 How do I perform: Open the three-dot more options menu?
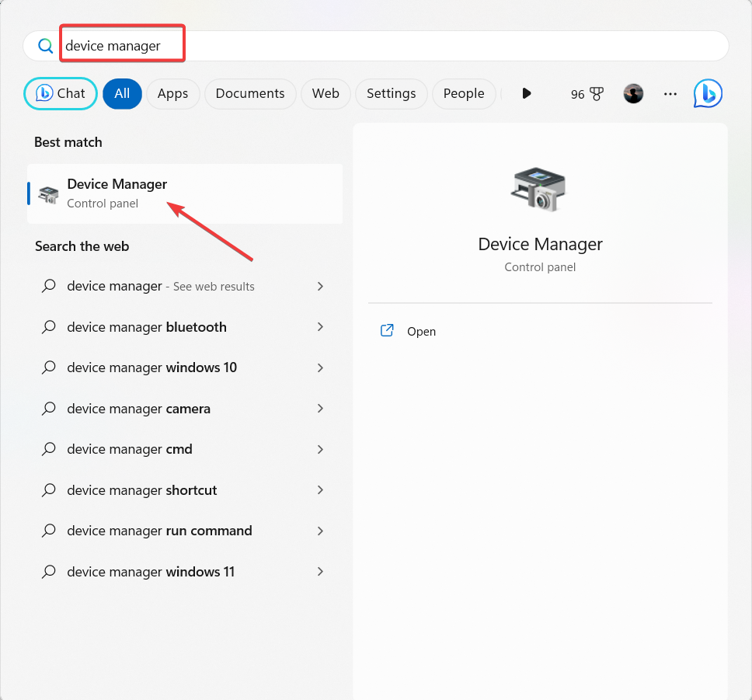pos(670,94)
